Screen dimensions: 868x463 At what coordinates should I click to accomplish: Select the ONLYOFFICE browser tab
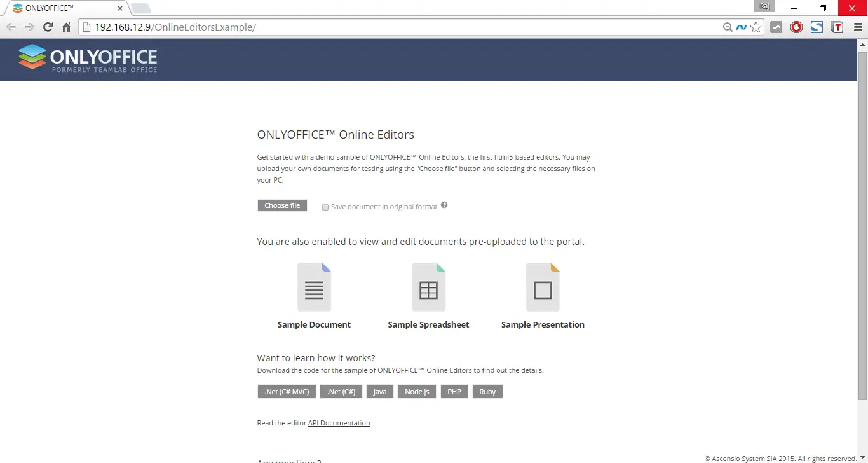pos(67,8)
